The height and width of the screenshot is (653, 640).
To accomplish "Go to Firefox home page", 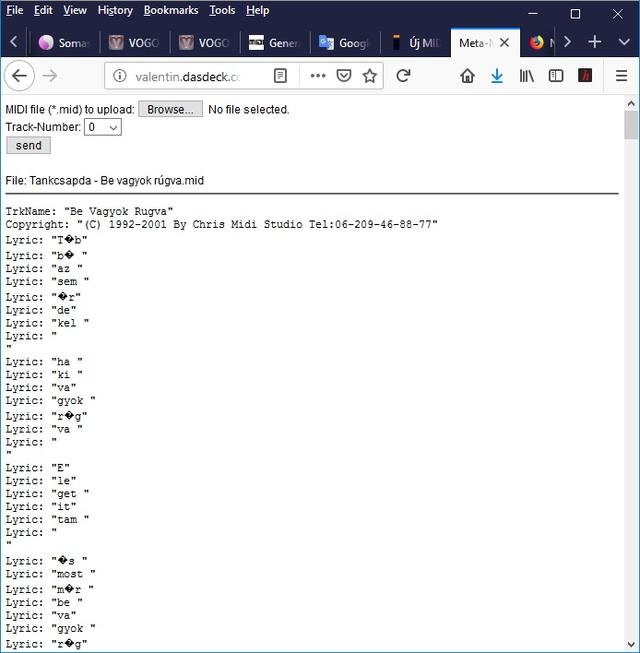I will [x=467, y=76].
